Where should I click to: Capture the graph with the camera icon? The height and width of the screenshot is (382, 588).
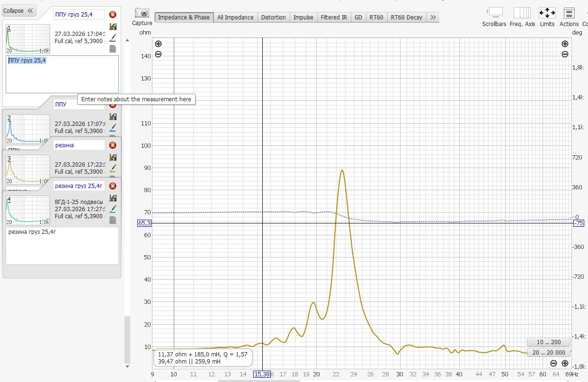pos(142,13)
